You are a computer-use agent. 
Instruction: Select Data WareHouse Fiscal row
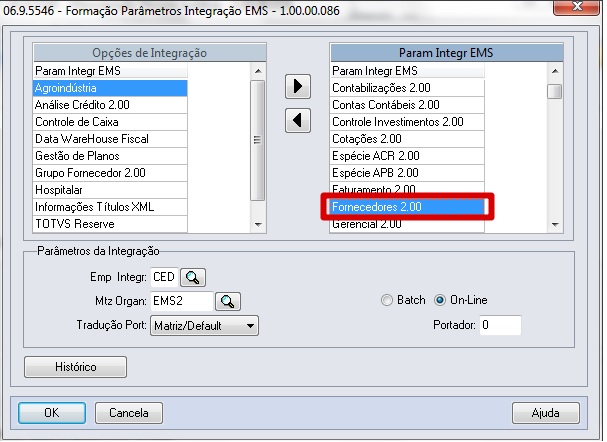[x=110, y=139]
